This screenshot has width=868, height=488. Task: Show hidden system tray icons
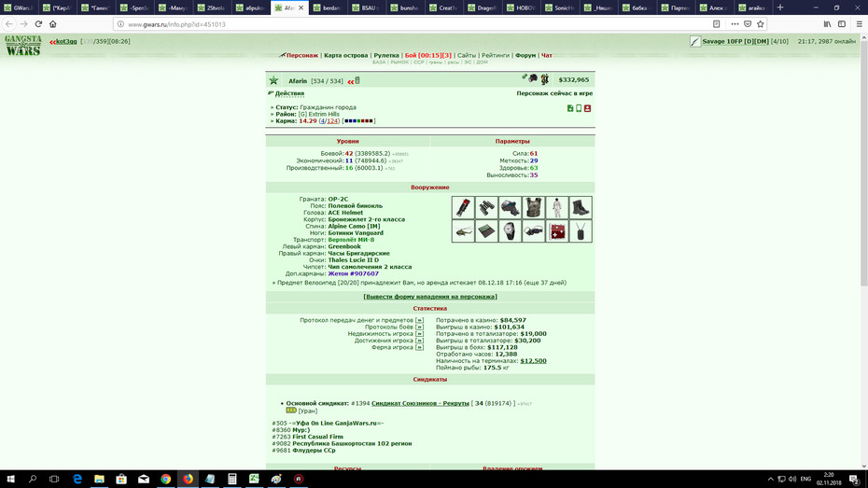pyautogui.click(x=770, y=480)
